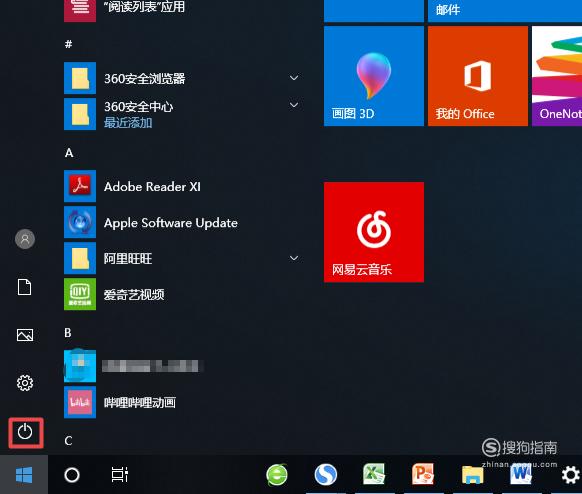The height and width of the screenshot is (494, 582).
Task: Launch Sogou browser from taskbar
Action: (326, 475)
